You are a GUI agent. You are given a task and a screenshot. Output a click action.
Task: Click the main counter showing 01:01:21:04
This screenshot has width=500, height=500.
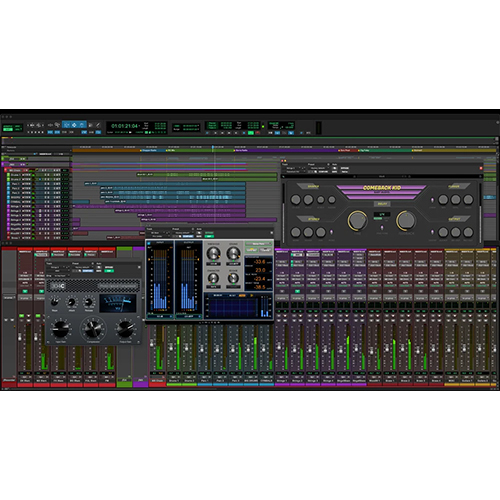pyautogui.click(x=124, y=126)
